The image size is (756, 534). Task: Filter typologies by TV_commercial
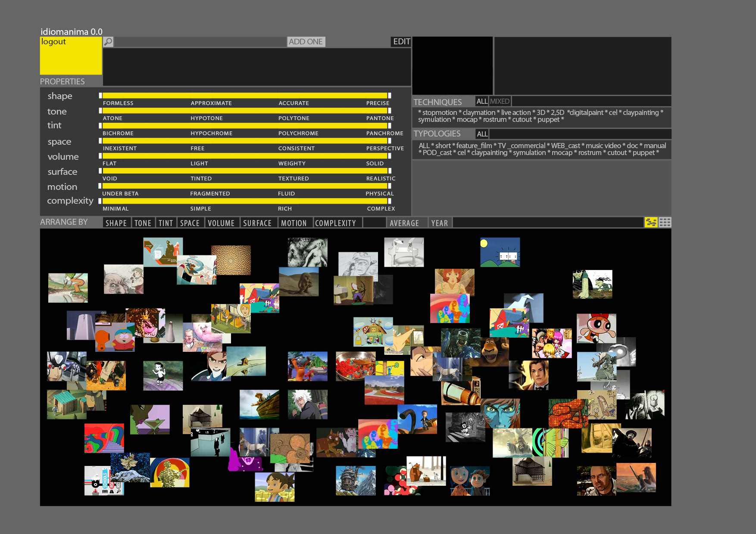[522, 146]
